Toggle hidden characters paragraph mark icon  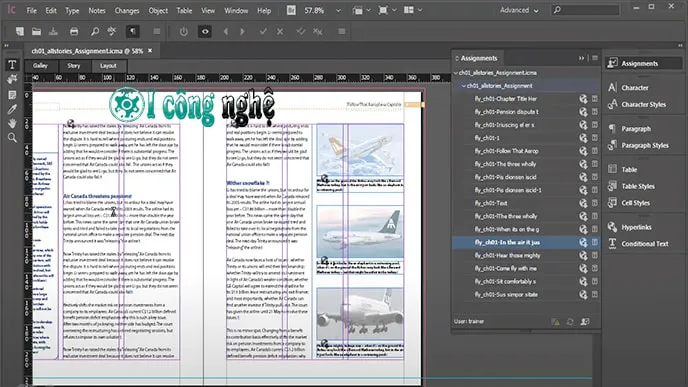(133, 32)
